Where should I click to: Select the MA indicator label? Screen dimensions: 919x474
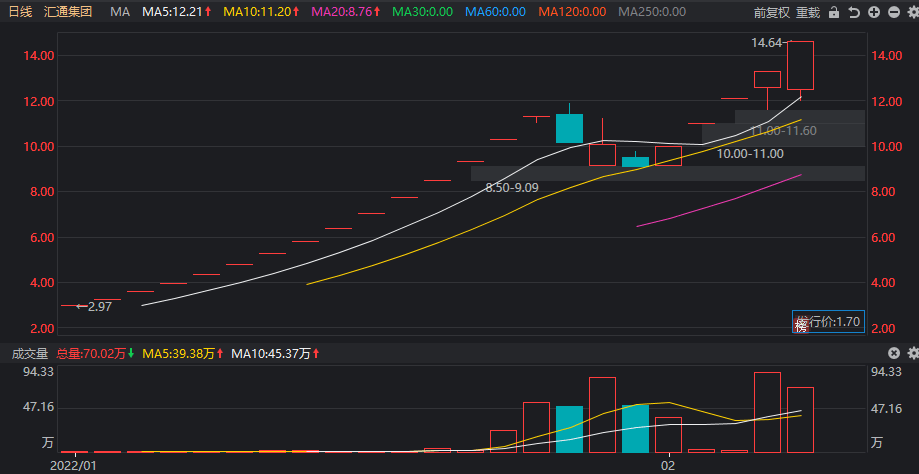coord(120,12)
